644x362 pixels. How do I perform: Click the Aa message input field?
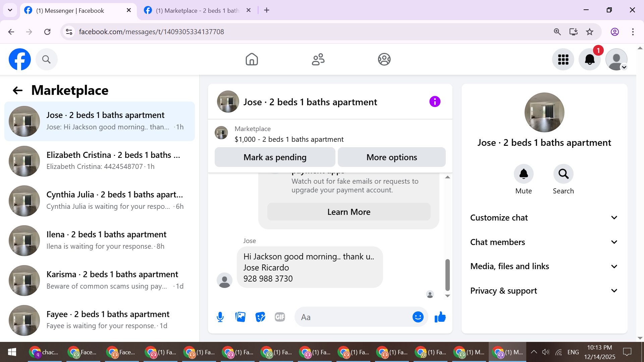pos(354,317)
